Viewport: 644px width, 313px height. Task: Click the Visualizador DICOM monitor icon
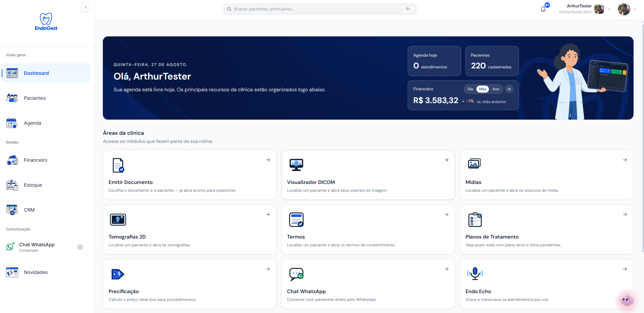coord(296,165)
